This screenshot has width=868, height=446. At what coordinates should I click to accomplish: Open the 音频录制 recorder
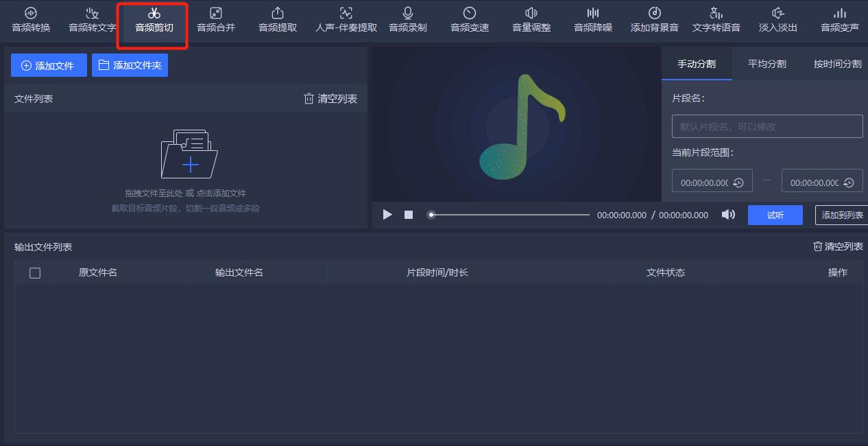[407, 19]
